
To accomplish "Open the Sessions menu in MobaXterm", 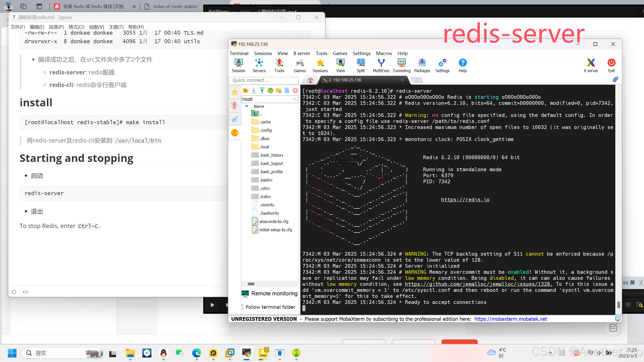I will click(263, 53).
